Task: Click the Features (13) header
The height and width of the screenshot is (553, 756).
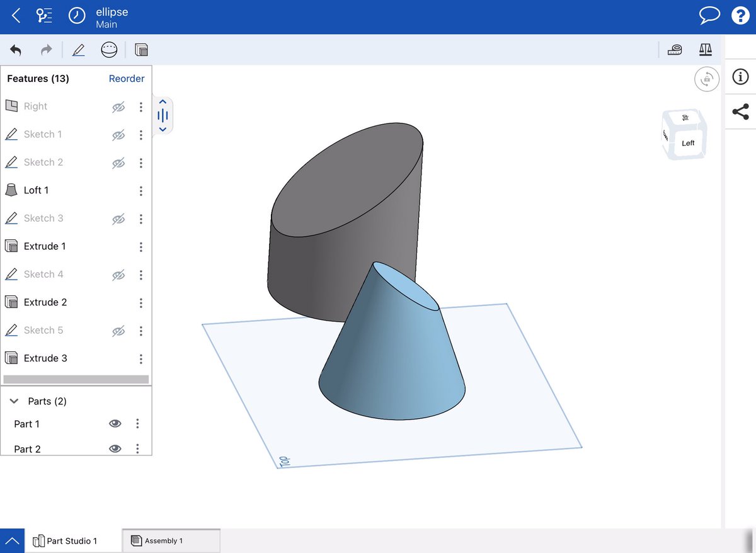Action: 38,79
